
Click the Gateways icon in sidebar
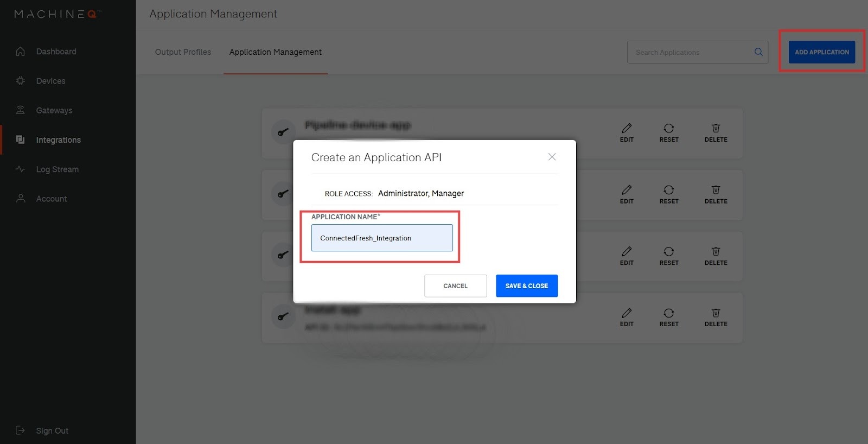click(21, 110)
